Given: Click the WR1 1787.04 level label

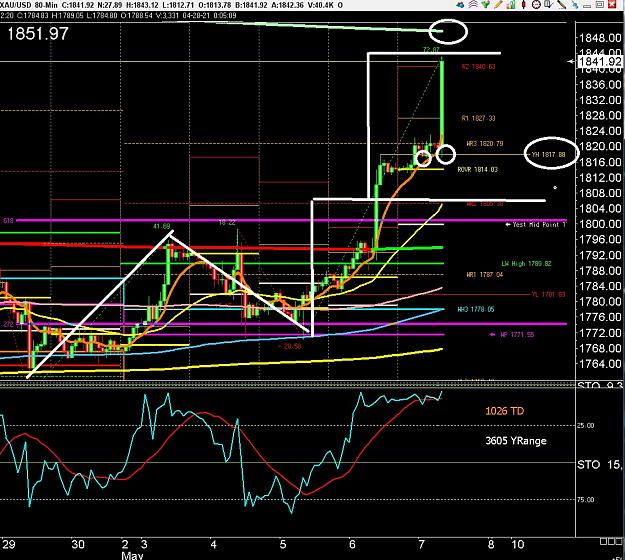Looking at the screenshot, I should point(485,275).
